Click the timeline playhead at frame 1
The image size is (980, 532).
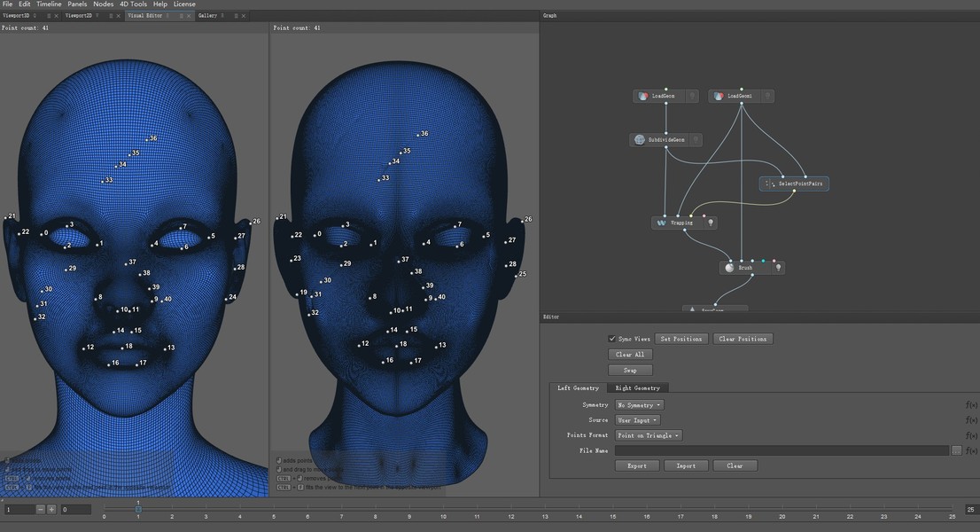point(138,509)
